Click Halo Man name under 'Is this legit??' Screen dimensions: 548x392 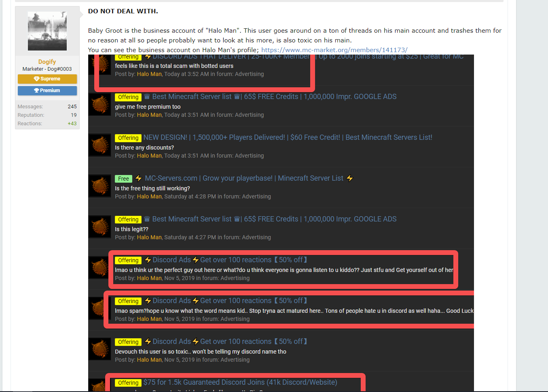point(149,237)
